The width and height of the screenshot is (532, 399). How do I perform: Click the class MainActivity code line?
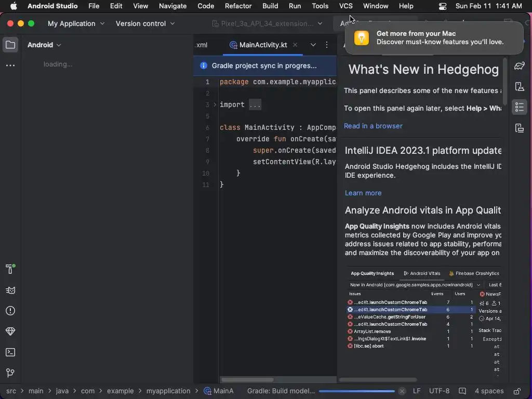click(x=277, y=127)
